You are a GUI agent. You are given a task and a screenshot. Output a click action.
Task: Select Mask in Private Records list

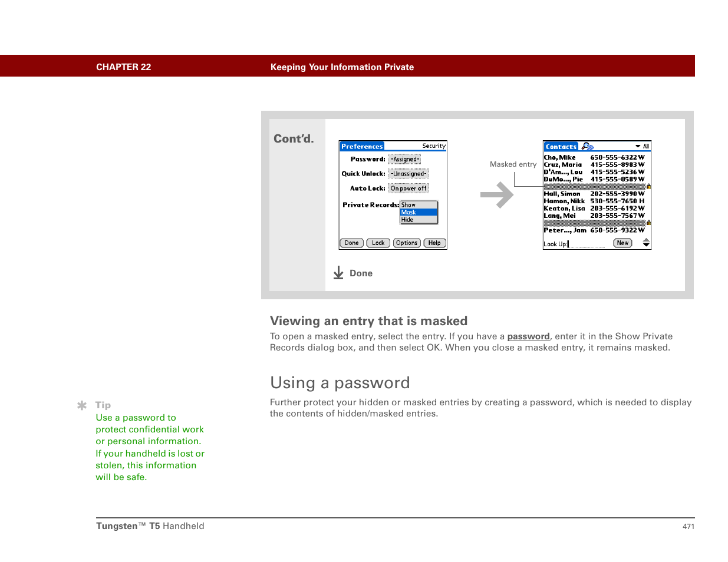coord(419,213)
